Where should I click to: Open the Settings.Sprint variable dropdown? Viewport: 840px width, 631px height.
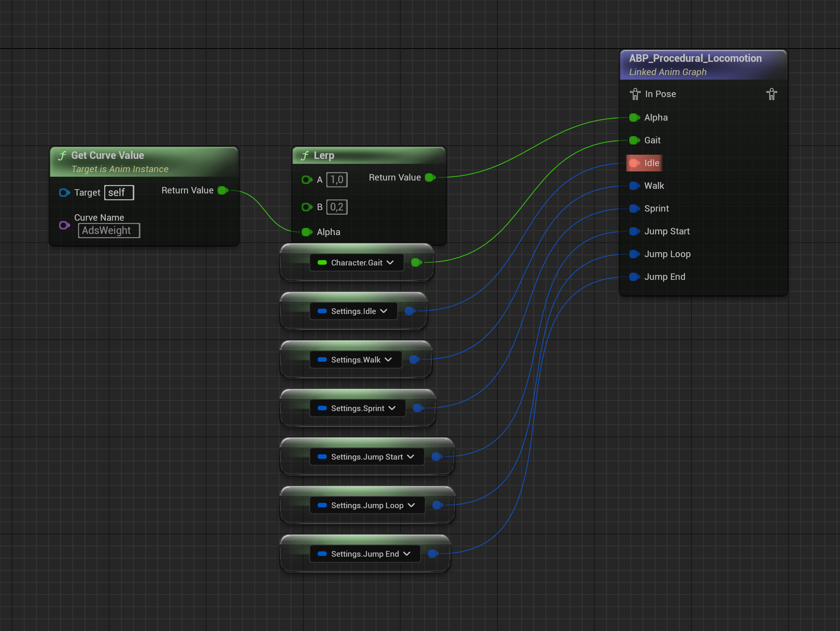358,408
